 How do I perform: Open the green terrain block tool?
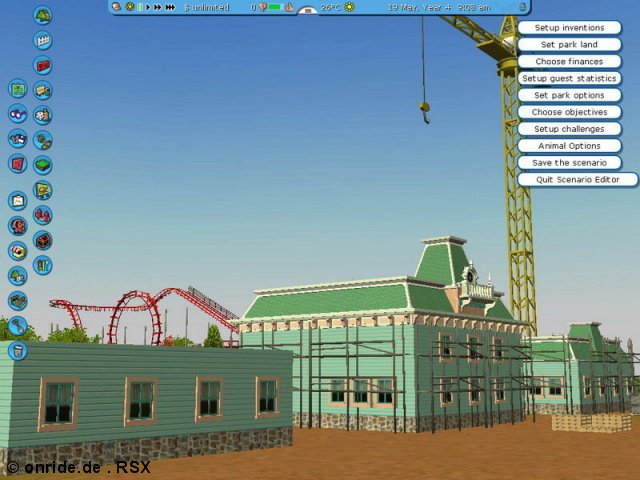pyautogui.click(x=42, y=165)
